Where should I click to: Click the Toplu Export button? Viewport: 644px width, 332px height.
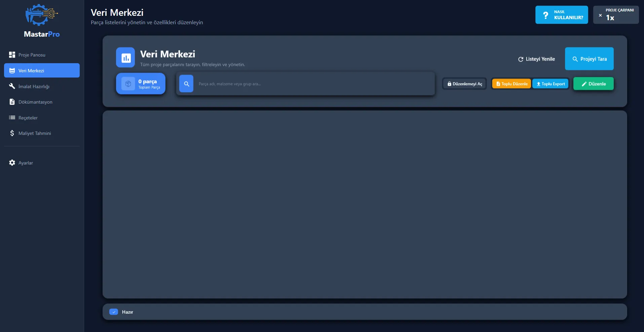[551, 84]
